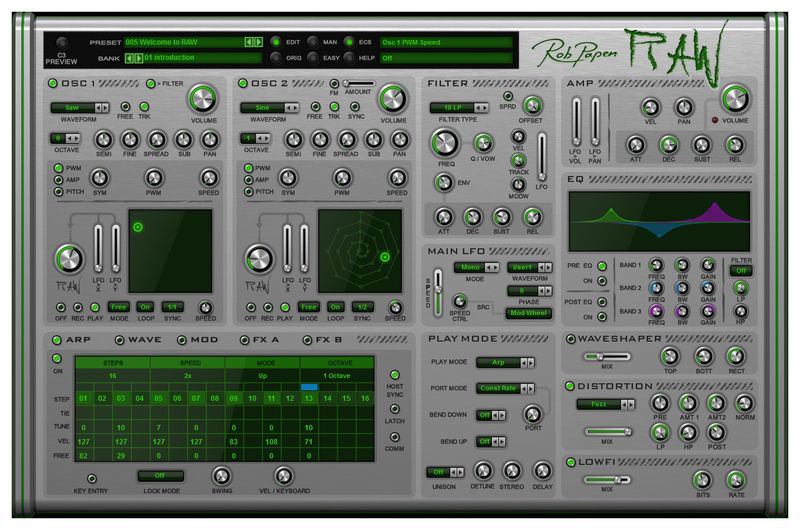This screenshot has width=800, height=530.
Task: Click the Main LFO SPEED CTRL knob
Action: pyautogui.click(x=459, y=300)
